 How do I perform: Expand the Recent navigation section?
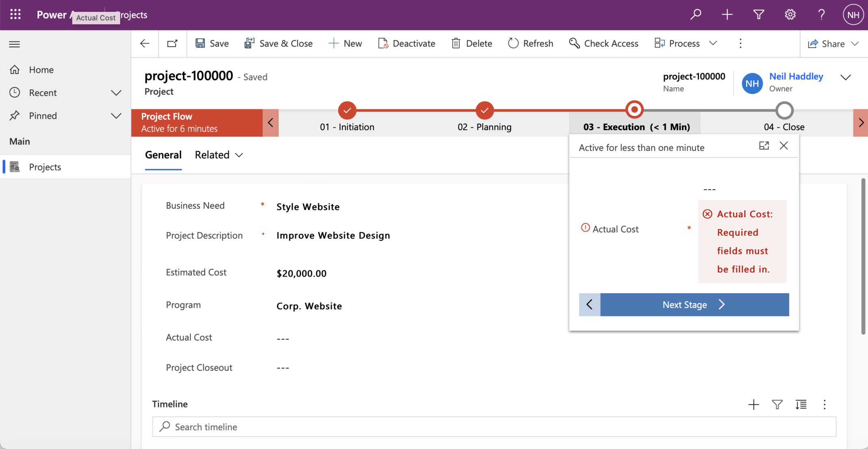[x=116, y=93]
